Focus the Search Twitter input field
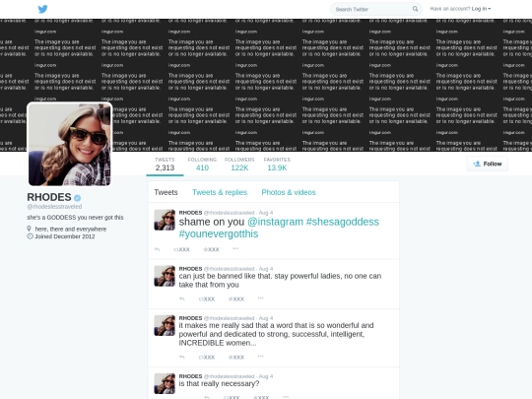 [x=376, y=9]
